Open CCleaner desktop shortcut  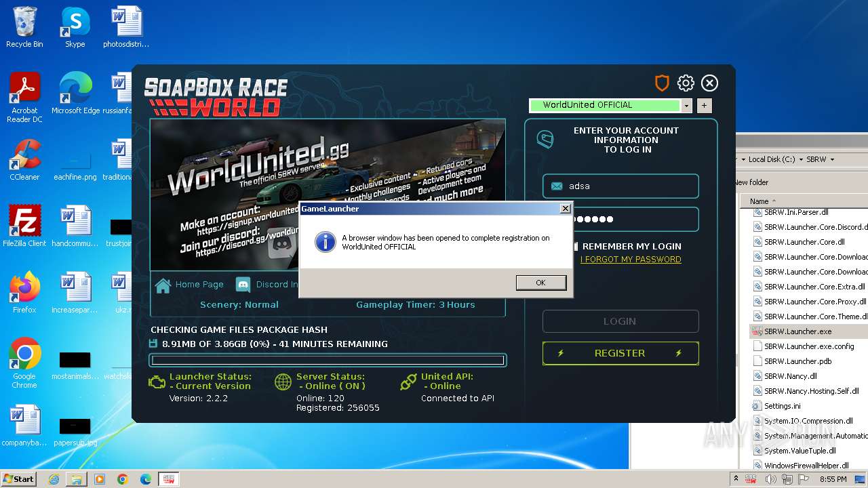pyautogui.click(x=24, y=161)
